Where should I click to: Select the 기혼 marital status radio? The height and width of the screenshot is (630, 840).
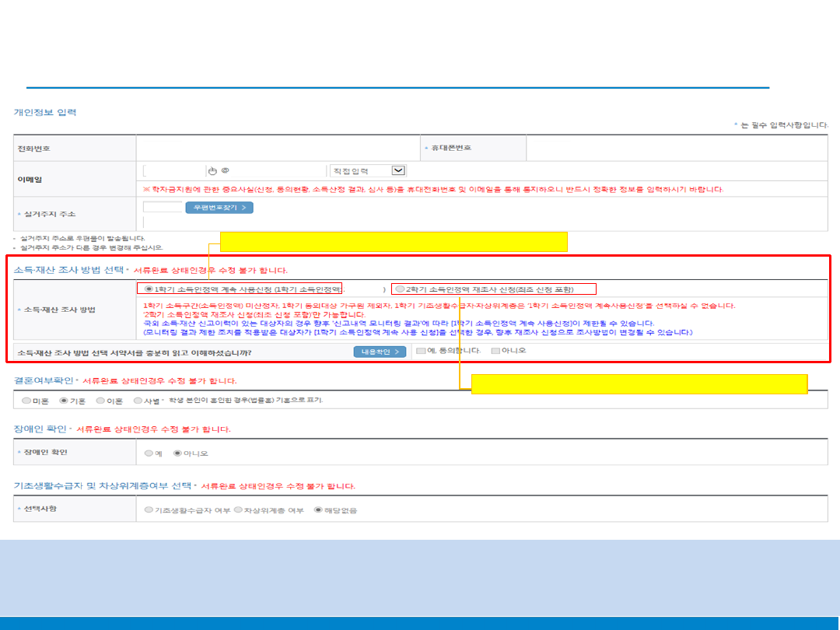[64, 401]
